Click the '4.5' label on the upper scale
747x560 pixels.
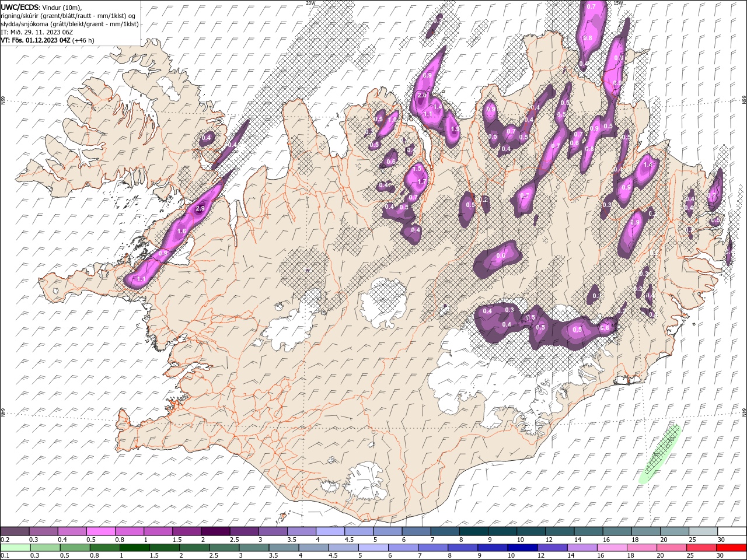[x=348, y=540]
